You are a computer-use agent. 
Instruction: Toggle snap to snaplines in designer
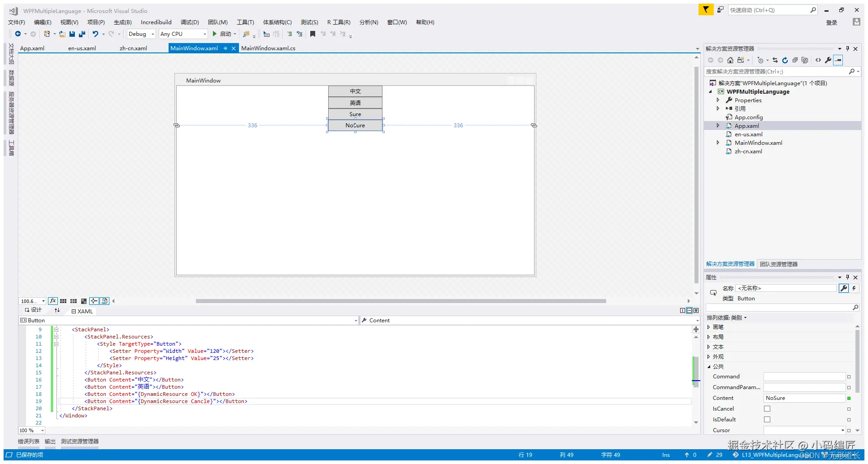94,301
